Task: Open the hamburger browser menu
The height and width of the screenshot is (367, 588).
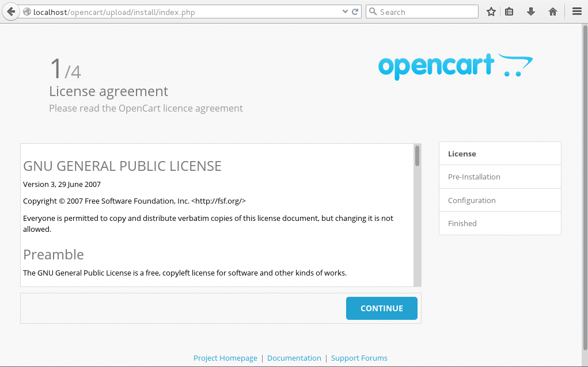Action: click(576, 12)
